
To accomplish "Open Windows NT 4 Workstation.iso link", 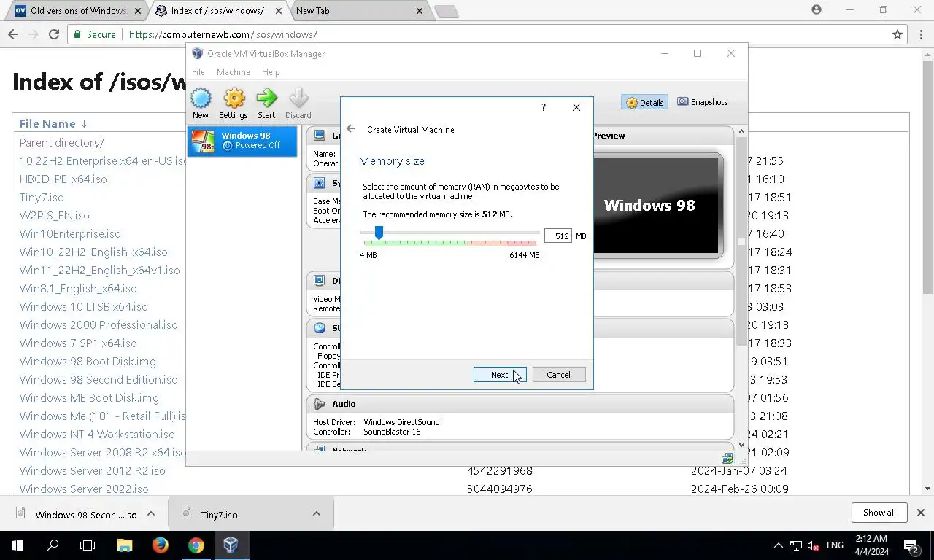I will [x=97, y=435].
